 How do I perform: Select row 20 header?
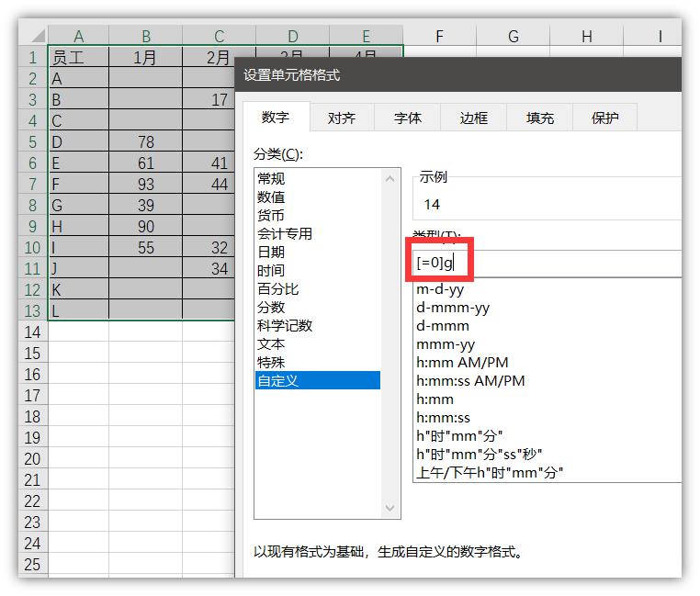click(x=33, y=459)
